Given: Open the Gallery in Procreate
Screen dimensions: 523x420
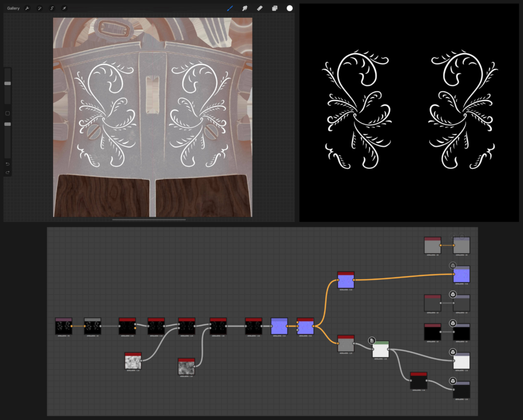Looking at the screenshot, I should (x=13, y=8).
